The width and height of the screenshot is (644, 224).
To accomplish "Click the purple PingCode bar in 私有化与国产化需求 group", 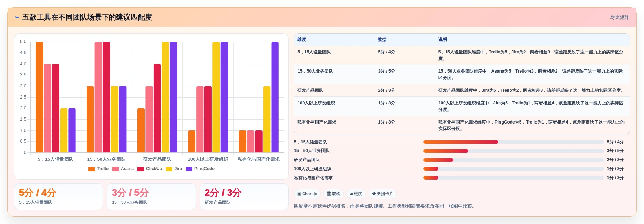I will [275, 97].
